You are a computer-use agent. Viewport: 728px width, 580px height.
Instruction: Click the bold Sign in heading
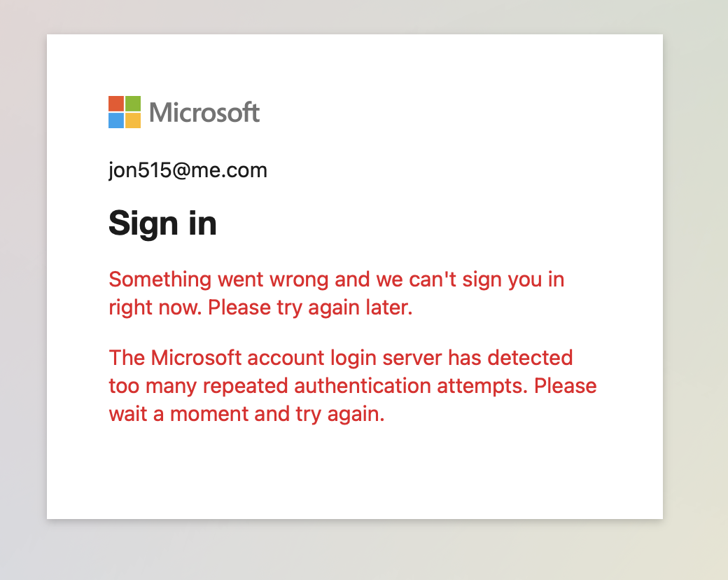pyautogui.click(x=162, y=223)
